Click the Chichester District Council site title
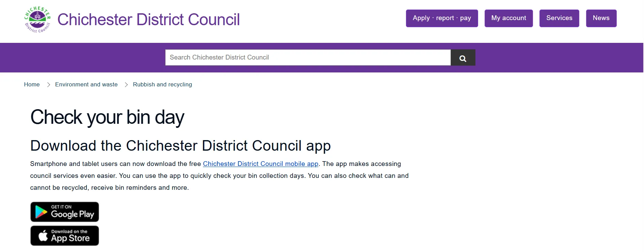Image resolution: width=644 pixels, height=252 pixels. click(148, 19)
